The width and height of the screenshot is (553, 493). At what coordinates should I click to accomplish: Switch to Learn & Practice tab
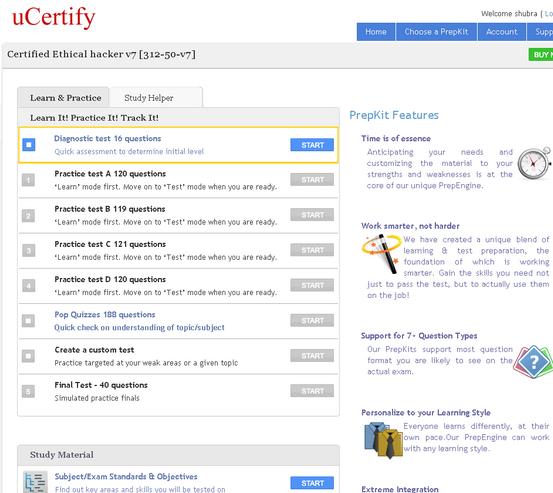(63, 97)
